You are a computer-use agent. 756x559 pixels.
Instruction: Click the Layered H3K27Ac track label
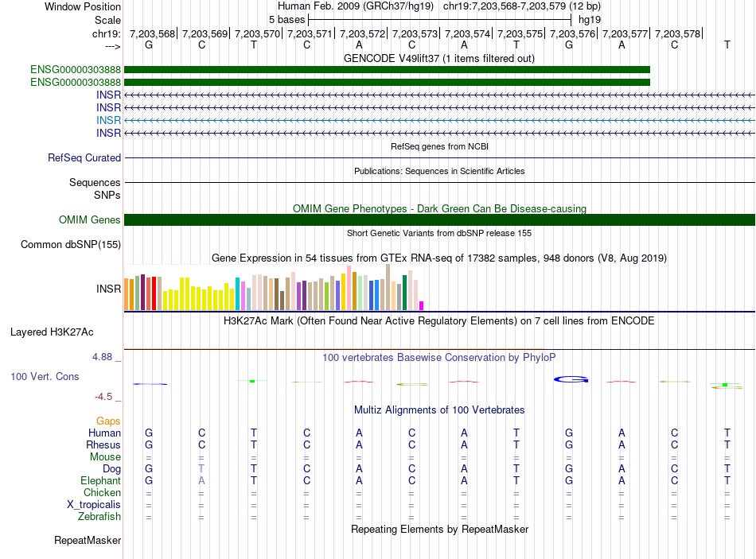(x=52, y=332)
